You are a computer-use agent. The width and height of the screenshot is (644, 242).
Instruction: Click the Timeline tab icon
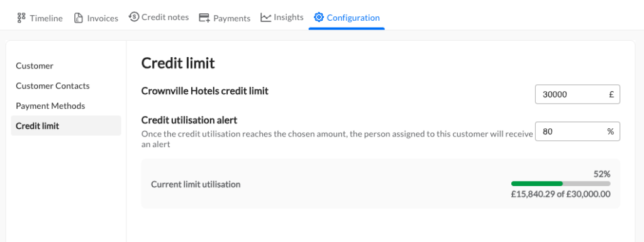21,18
